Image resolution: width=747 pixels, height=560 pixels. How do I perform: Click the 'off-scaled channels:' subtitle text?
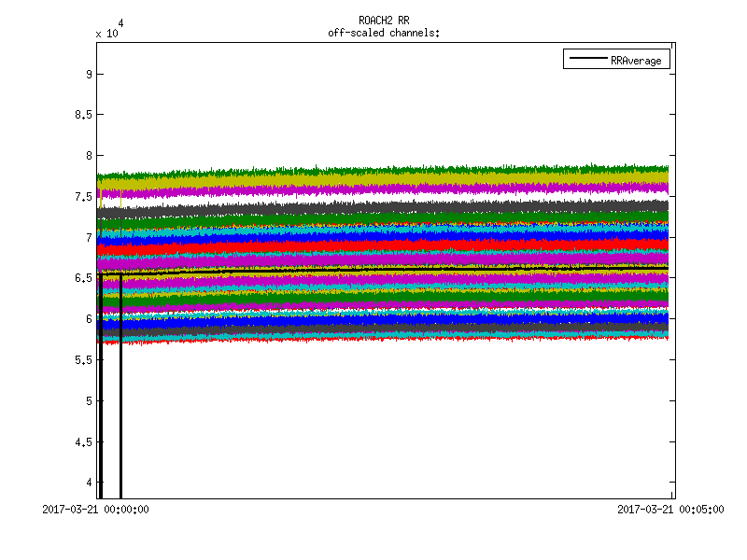[x=384, y=33]
